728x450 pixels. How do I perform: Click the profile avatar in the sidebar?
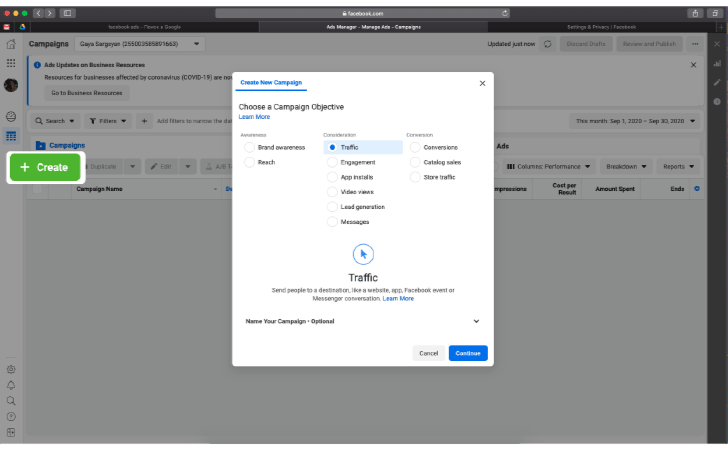click(11, 85)
